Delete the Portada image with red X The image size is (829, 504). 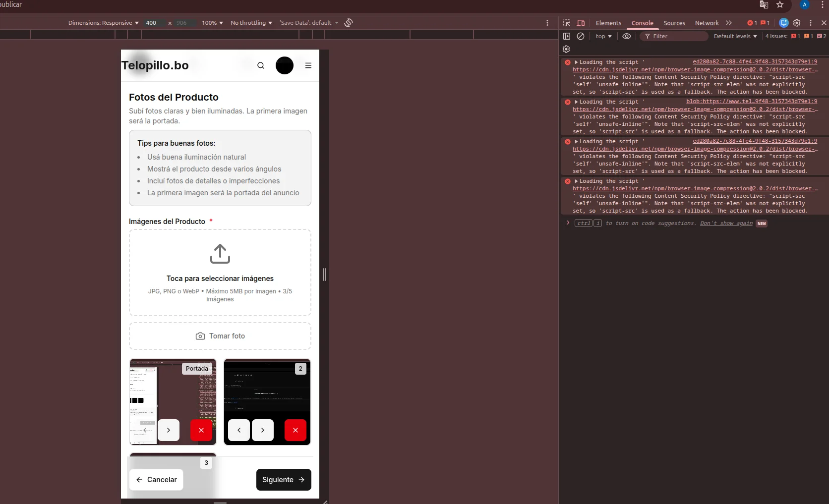pos(201,430)
